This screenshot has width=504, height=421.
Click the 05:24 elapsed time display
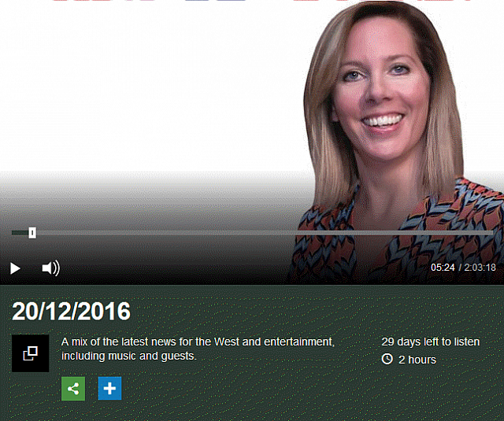coord(443,268)
